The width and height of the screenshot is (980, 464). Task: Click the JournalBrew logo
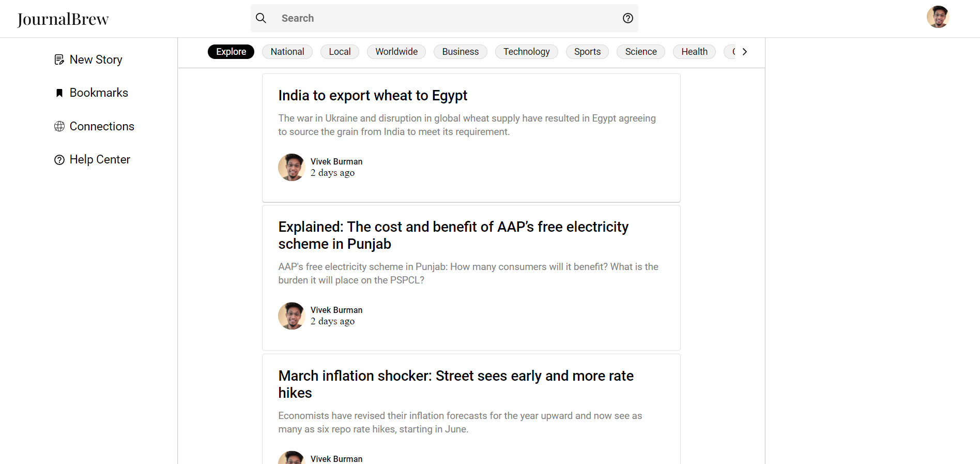[x=63, y=19]
